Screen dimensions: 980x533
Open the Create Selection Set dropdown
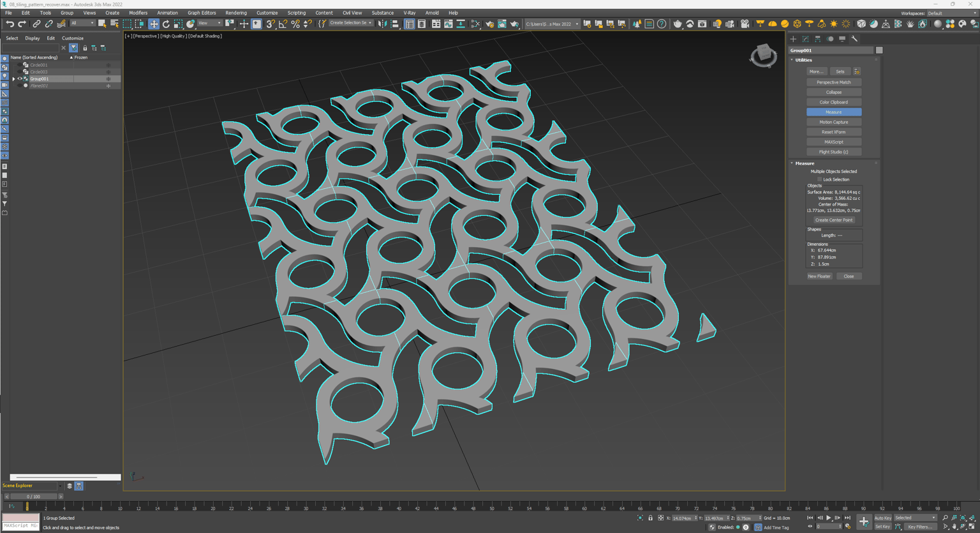[x=350, y=24]
